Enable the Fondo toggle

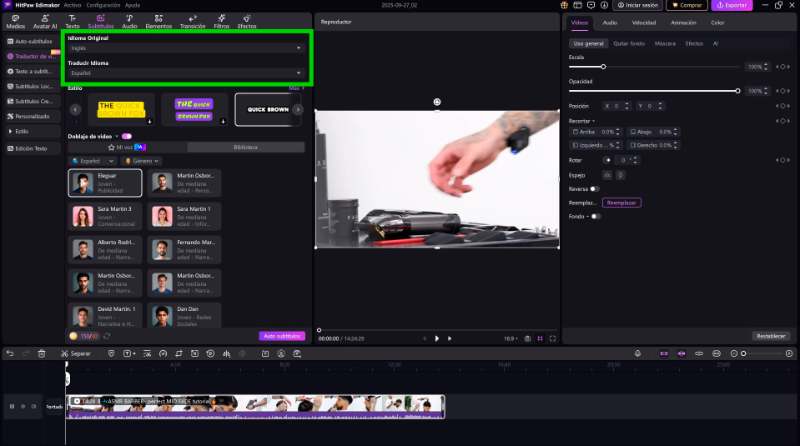pos(595,216)
